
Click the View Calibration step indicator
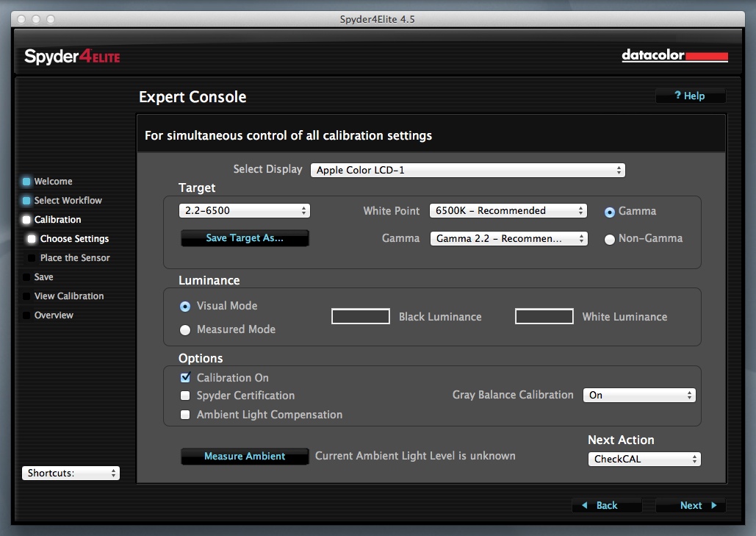26,296
